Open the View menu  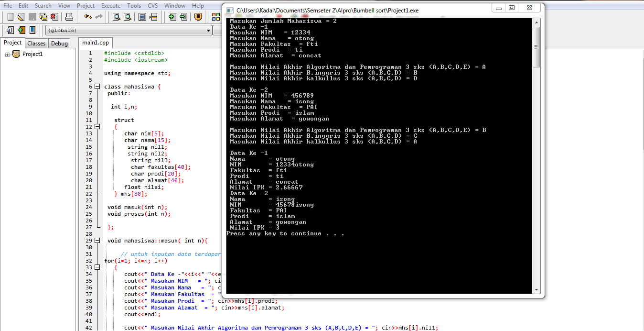(x=64, y=6)
